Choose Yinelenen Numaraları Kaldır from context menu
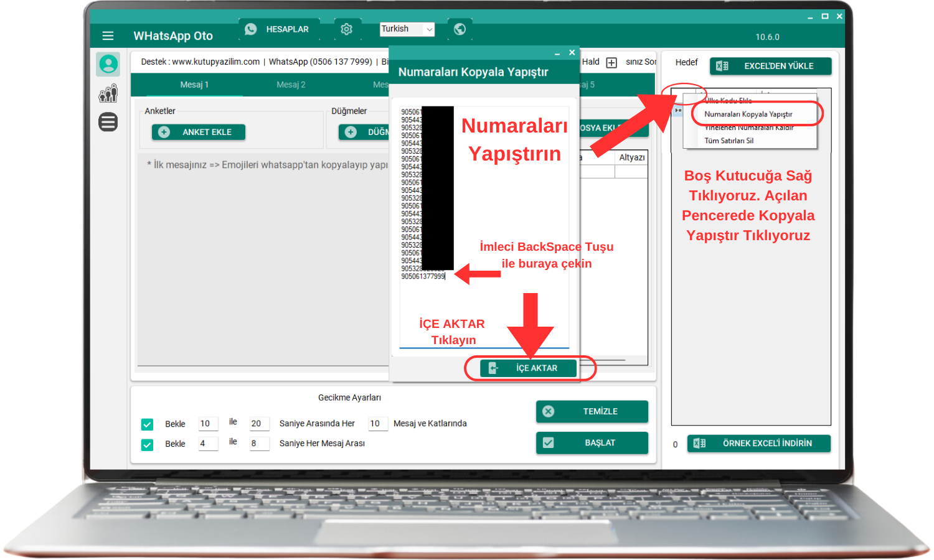This screenshot has width=934, height=560. 748,128
